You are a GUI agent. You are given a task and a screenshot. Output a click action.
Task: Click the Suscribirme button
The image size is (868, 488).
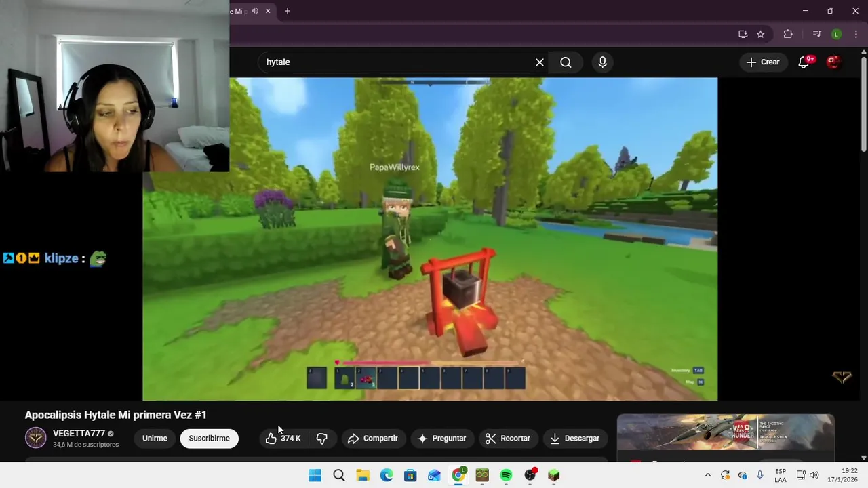209,439
